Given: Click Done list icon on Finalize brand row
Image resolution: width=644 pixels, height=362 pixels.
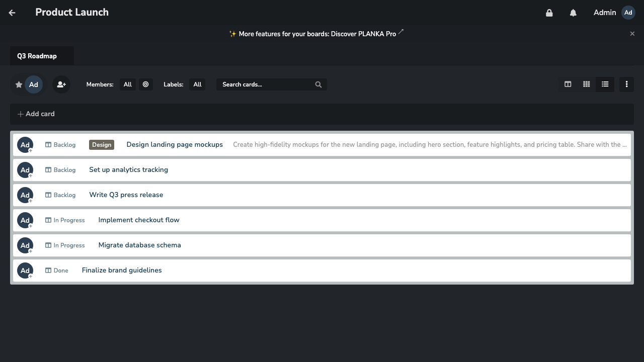Looking at the screenshot, I should (48, 270).
